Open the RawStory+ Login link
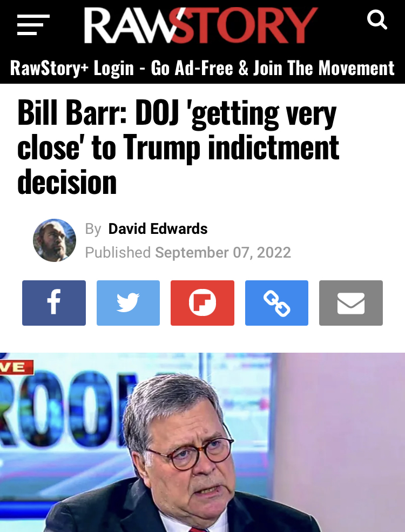 coord(72,68)
